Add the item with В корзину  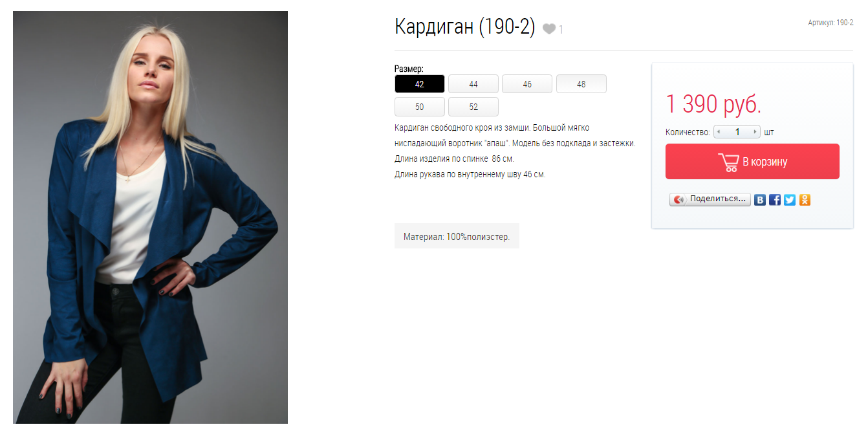tap(752, 162)
